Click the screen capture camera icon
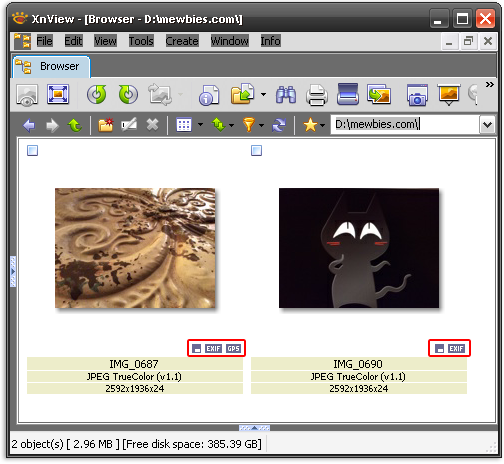Viewport: 504px width, 464px height. tap(417, 95)
